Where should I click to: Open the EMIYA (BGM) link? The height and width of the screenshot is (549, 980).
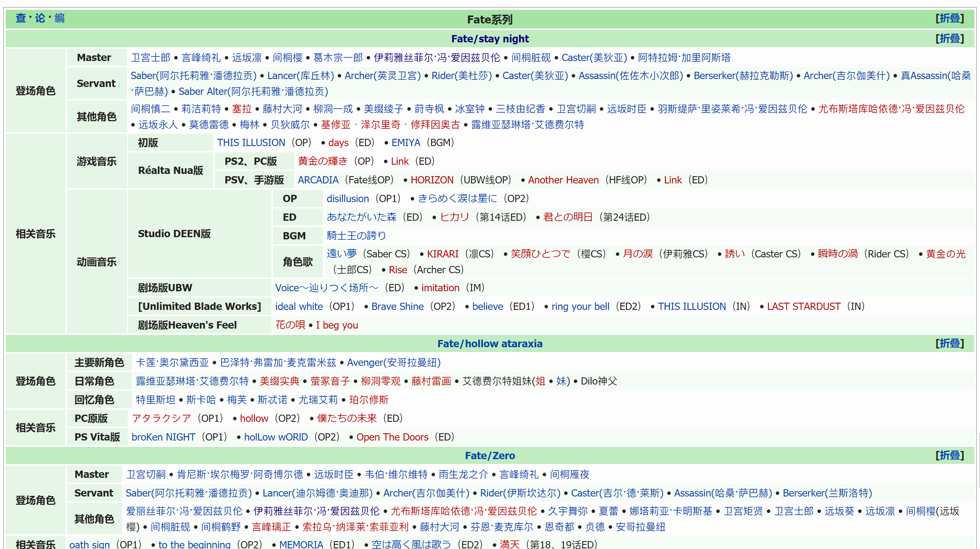[x=406, y=143]
